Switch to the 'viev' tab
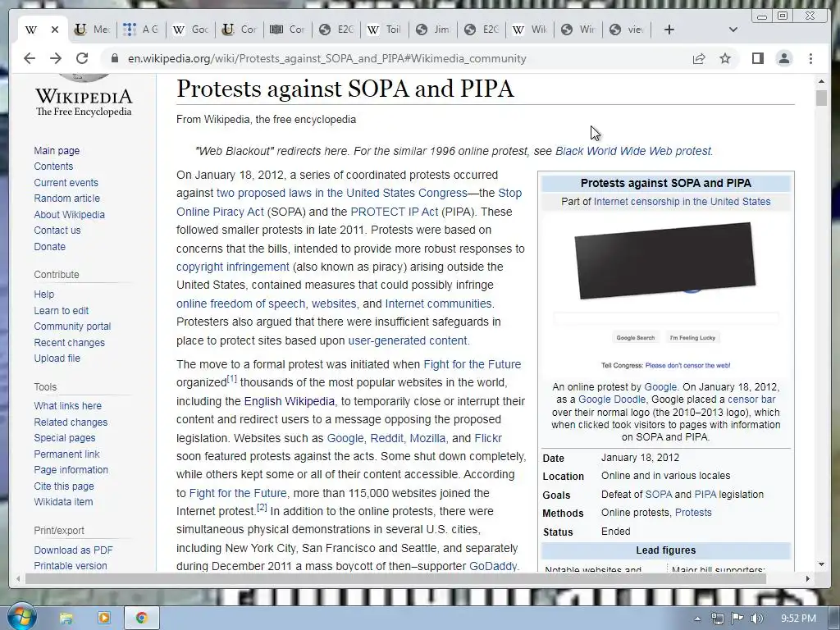The image size is (840, 630). (x=627, y=30)
